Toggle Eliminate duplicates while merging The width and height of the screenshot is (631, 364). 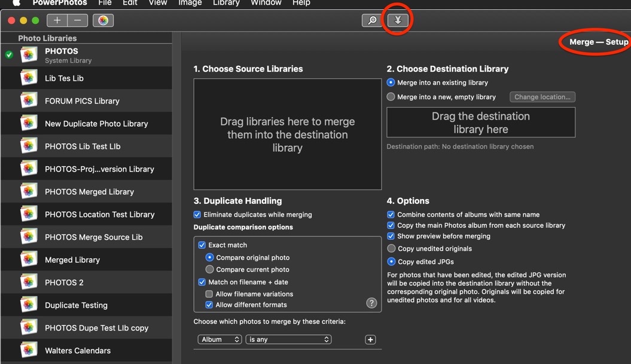coord(197,215)
